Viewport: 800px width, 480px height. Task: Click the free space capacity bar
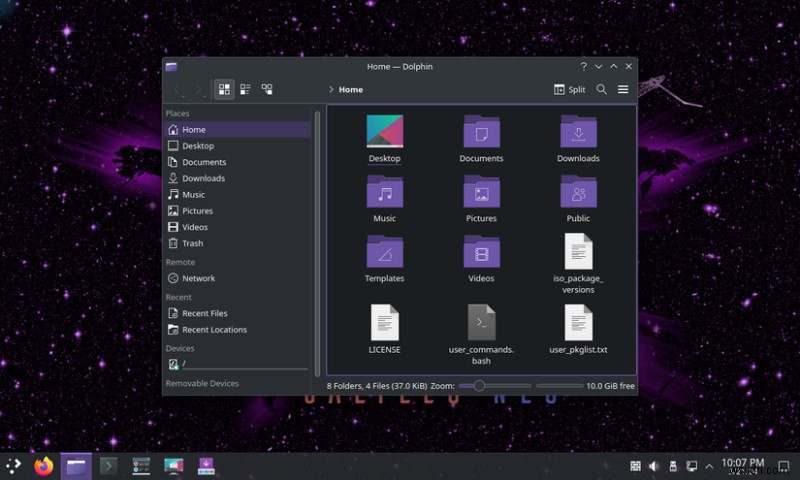559,386
